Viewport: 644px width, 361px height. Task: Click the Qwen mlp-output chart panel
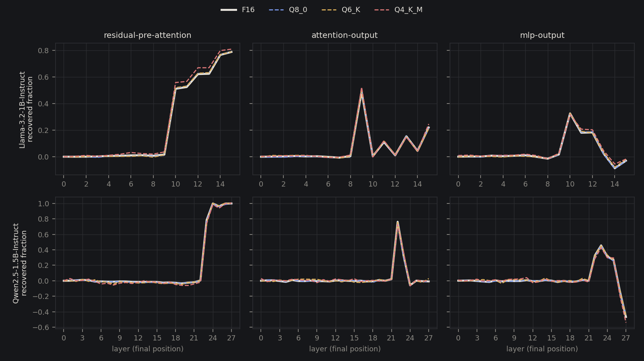[x=542, y=263]
